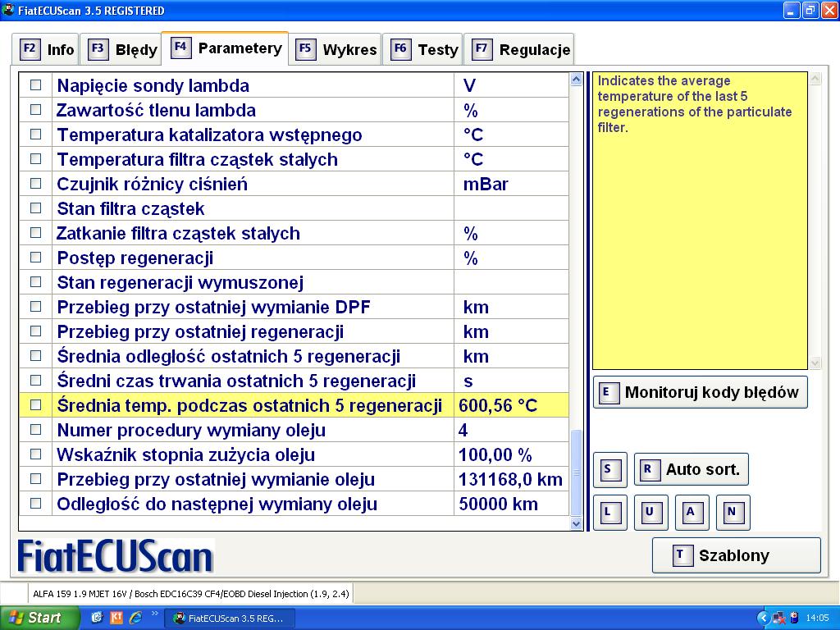Open the F2 Info tab
This screenshot has height=630, width=840.
tap(46, 49)
